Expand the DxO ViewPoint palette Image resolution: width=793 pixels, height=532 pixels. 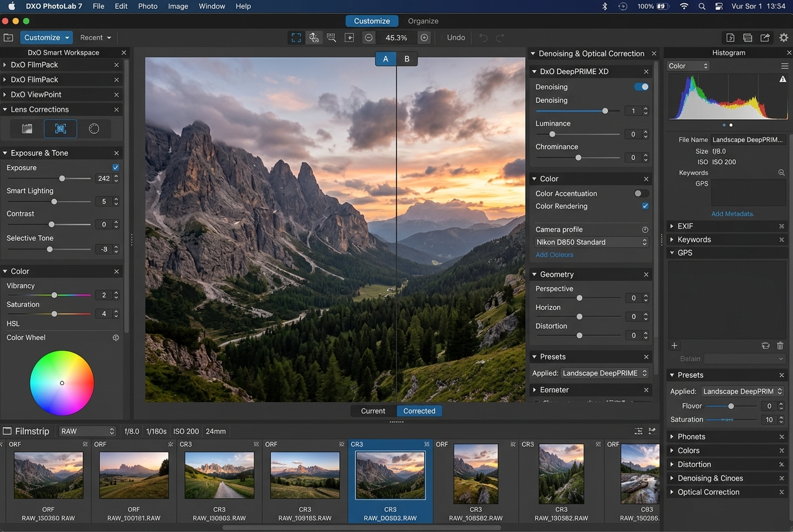click(x=5, y=95)
